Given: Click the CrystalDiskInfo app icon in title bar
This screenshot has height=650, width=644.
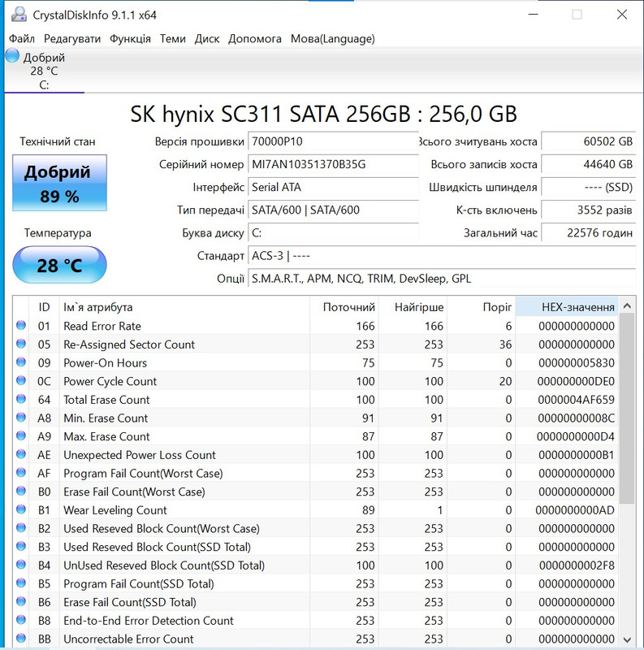Looking at the screenshot, I should point(19,15).
